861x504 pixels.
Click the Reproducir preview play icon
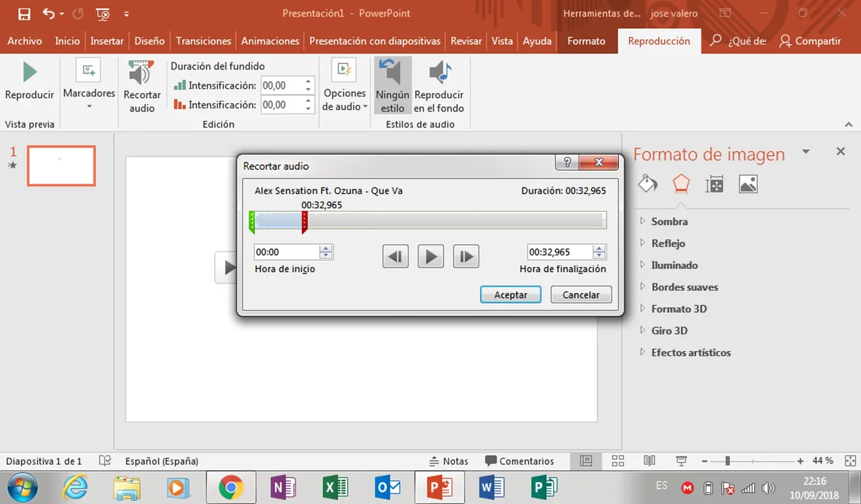tap(29, 73)
